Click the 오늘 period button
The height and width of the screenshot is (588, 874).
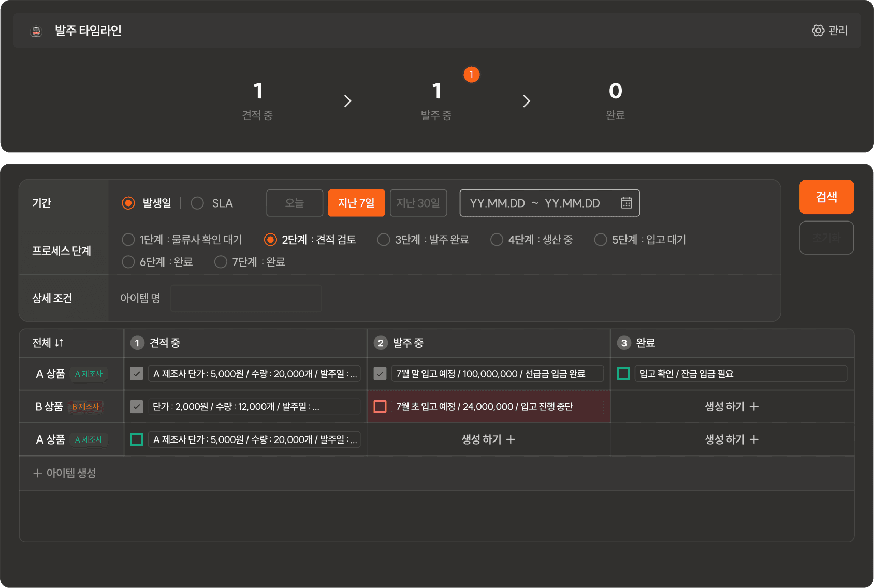(x=295, y=203)
